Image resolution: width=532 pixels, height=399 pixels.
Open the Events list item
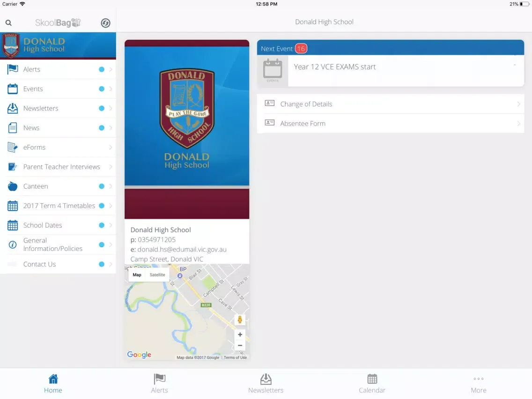tap(58, 89)
